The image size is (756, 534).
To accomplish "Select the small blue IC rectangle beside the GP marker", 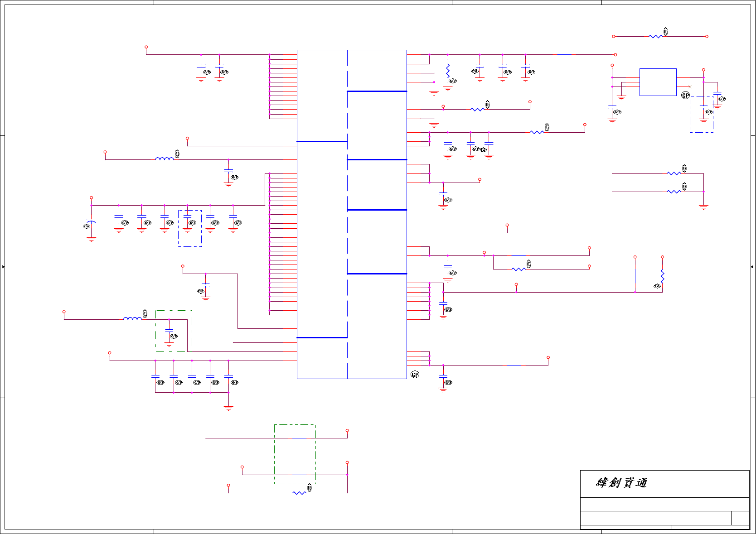I will coord(658,82).
